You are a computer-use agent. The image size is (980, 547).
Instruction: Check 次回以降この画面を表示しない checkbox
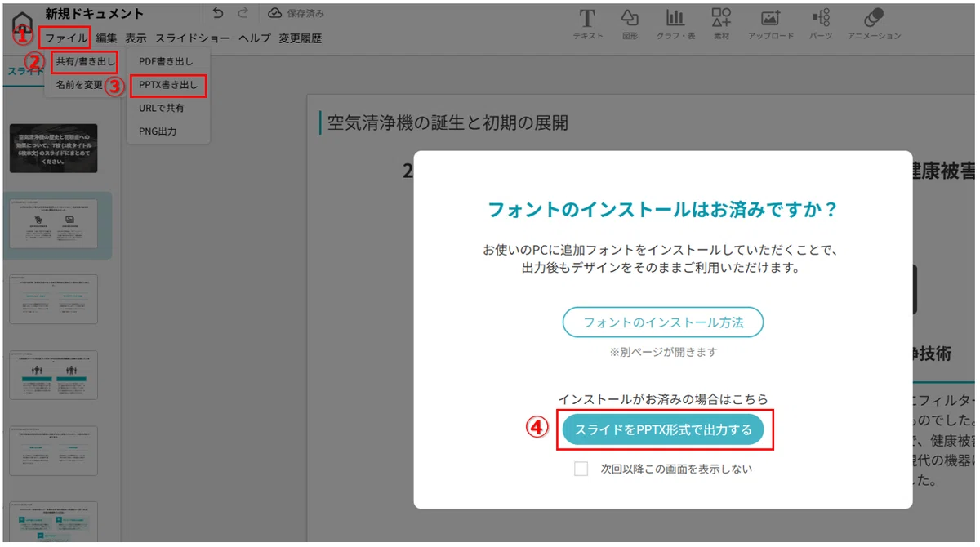[x=581, y=469]
